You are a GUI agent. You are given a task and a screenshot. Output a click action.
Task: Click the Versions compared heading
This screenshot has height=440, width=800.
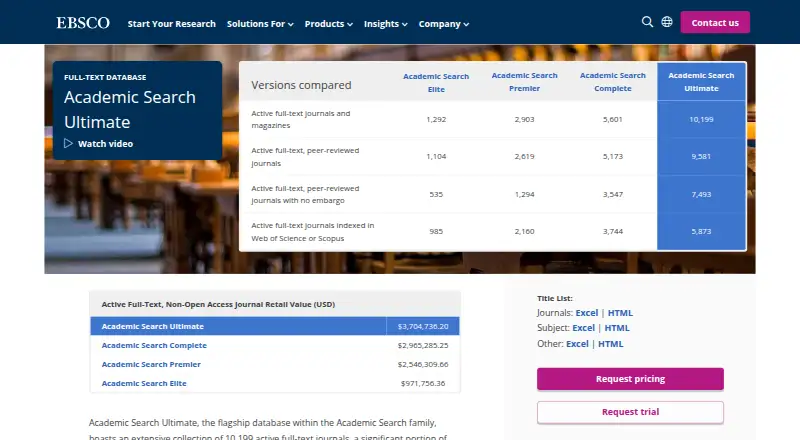[x=301, y=85]
